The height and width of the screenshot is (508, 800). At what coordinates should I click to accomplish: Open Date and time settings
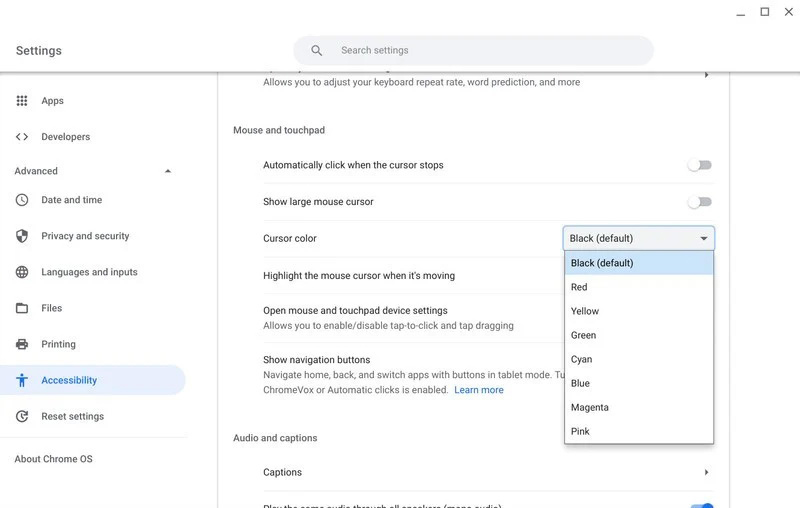[x=71, y=200]
